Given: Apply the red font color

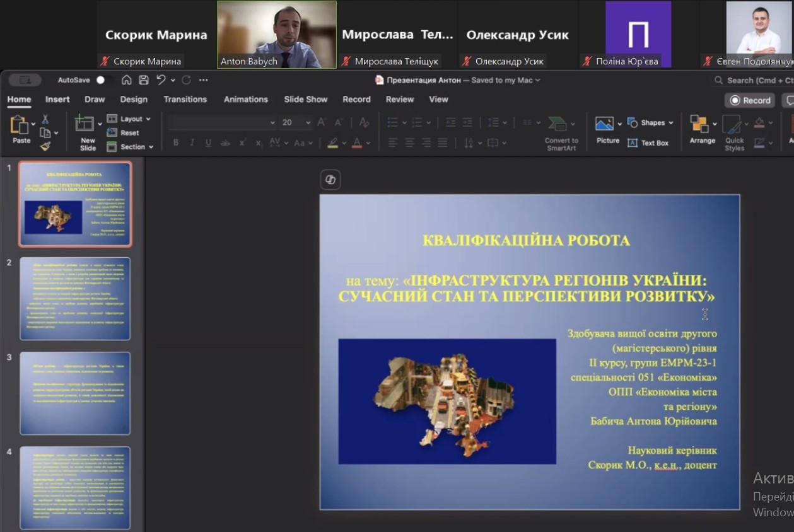Looking at the screenshot, I should click(x=358, y=143).
